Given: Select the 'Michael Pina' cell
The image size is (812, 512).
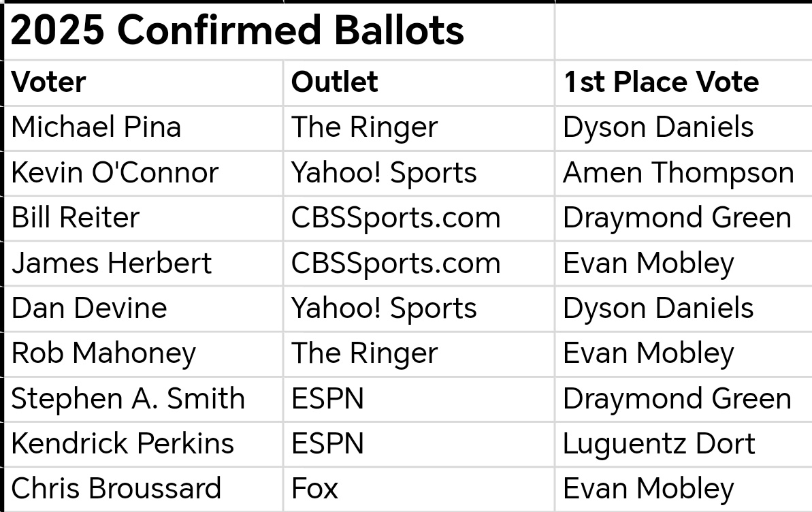Looking at the screenshot, I should 144,128.
